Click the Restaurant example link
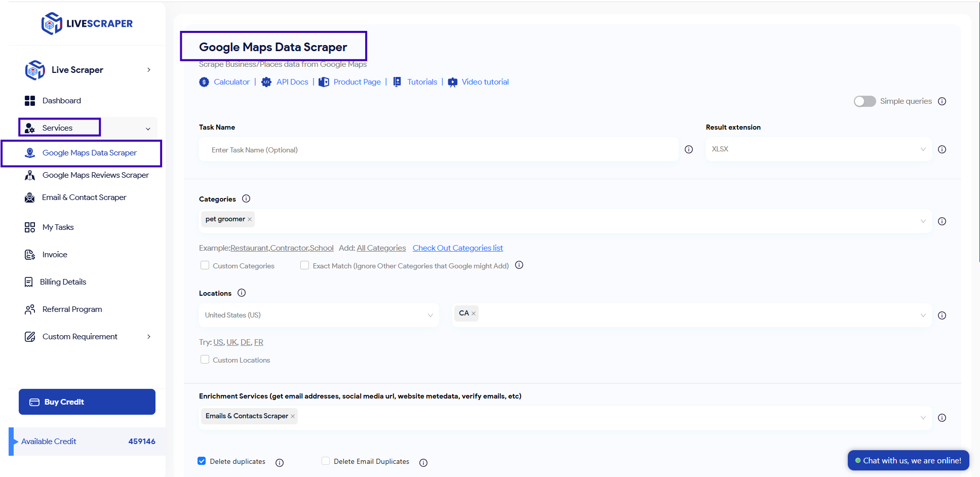The image size is (980, 477). coord(249,248)
